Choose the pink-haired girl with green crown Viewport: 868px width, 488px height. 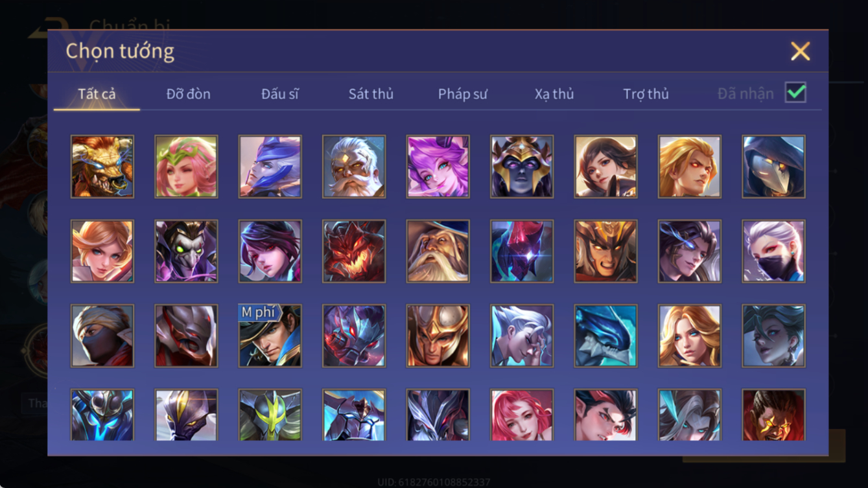186,167
